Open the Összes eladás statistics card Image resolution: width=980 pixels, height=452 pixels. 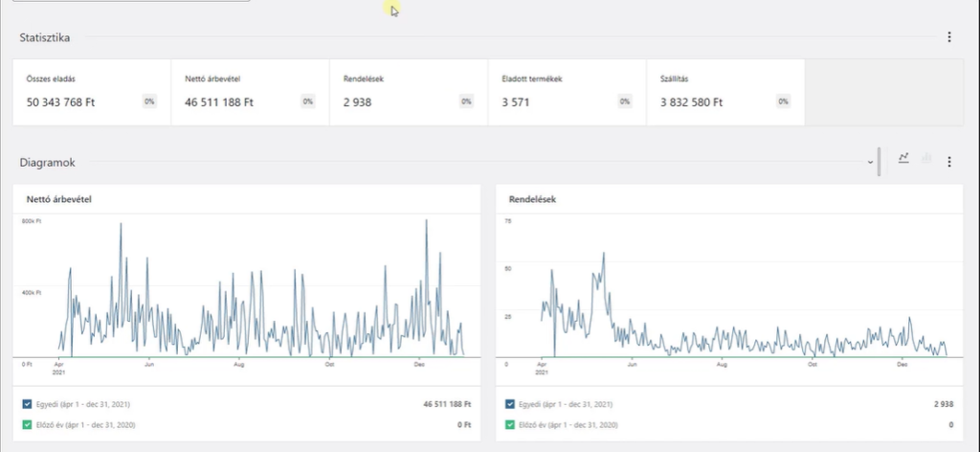[92, 92]
